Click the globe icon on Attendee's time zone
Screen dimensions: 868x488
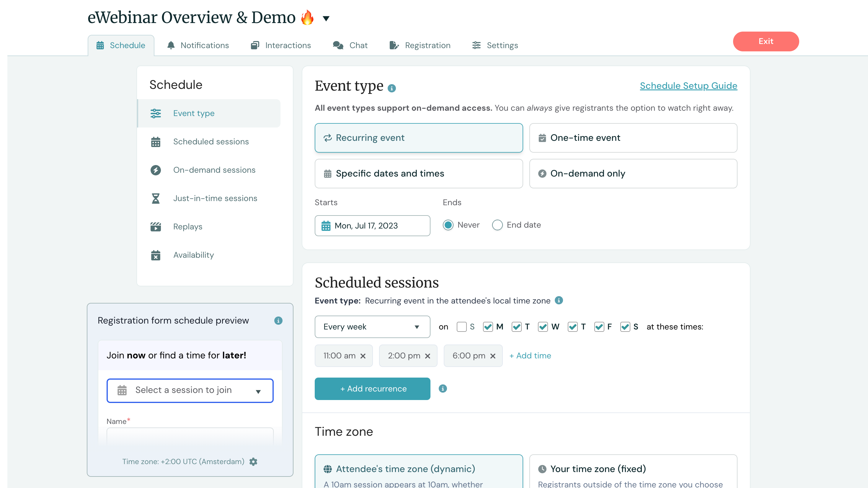coord(327,469)
